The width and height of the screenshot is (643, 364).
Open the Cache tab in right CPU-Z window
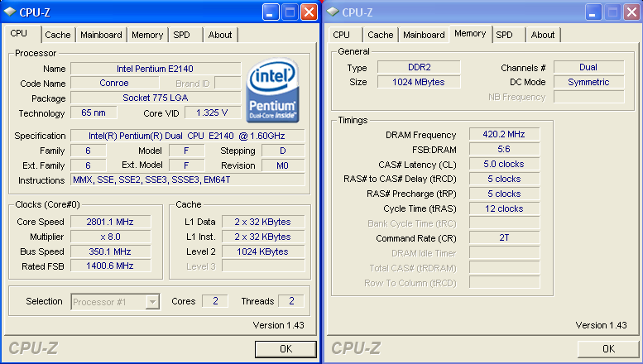click(x=381, y=35)
